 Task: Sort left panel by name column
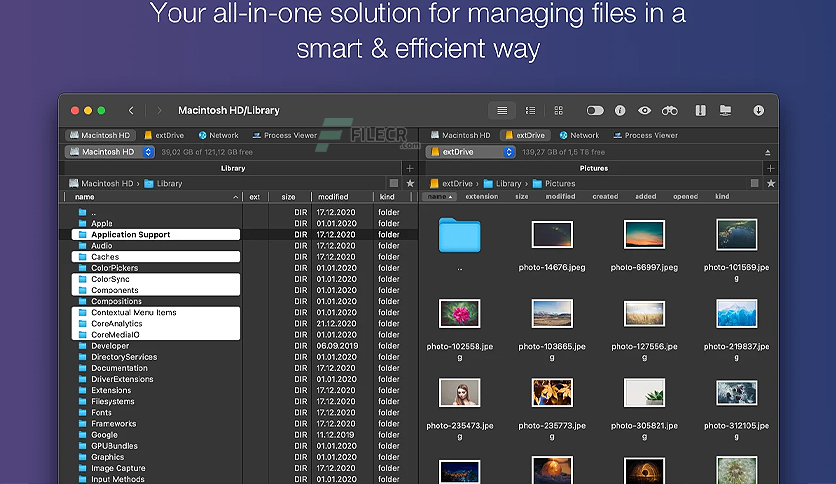click(153, 197)
